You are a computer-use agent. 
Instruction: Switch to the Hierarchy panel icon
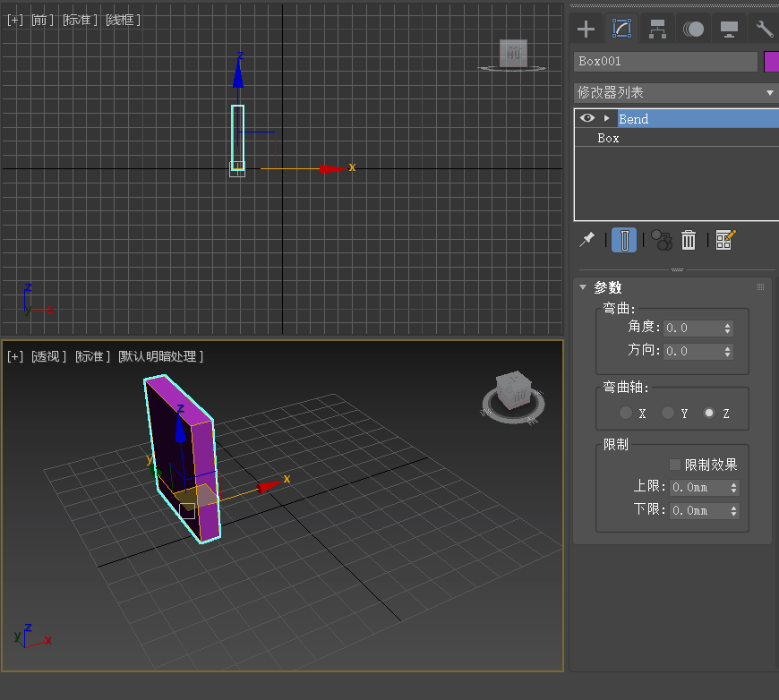657,30
